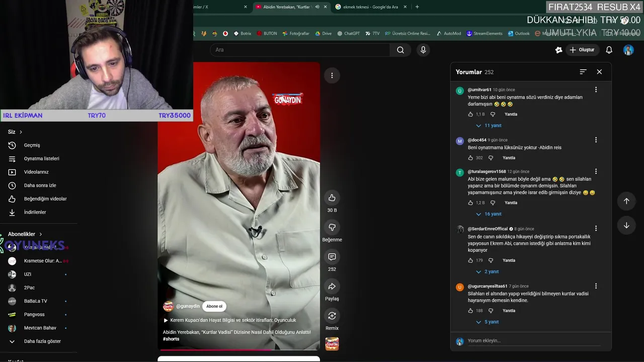Dislike @doc454's comment
The height and width of the screenshot is (362, 644).
491,158
